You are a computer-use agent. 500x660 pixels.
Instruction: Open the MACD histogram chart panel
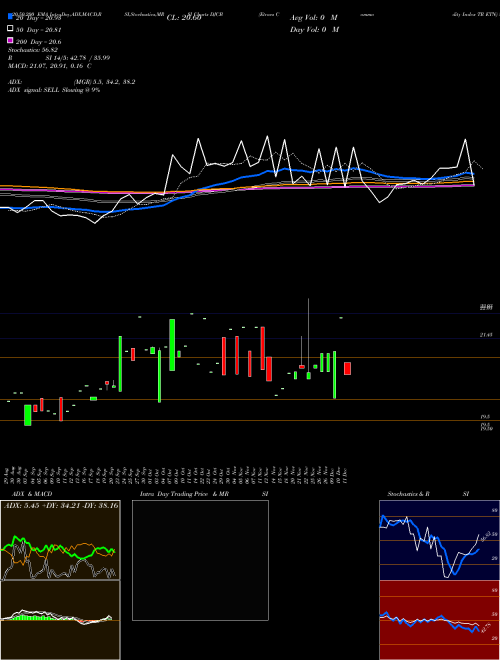click(x=61, y=620)
